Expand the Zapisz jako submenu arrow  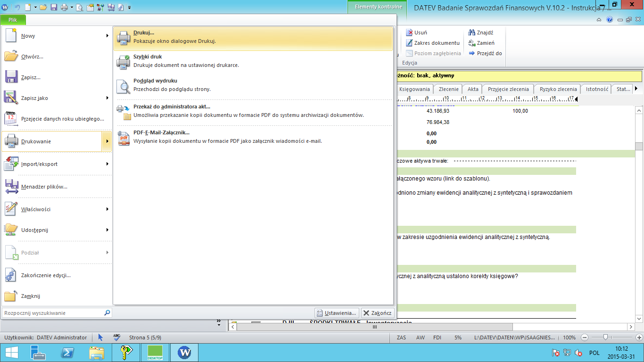point(107,98)
